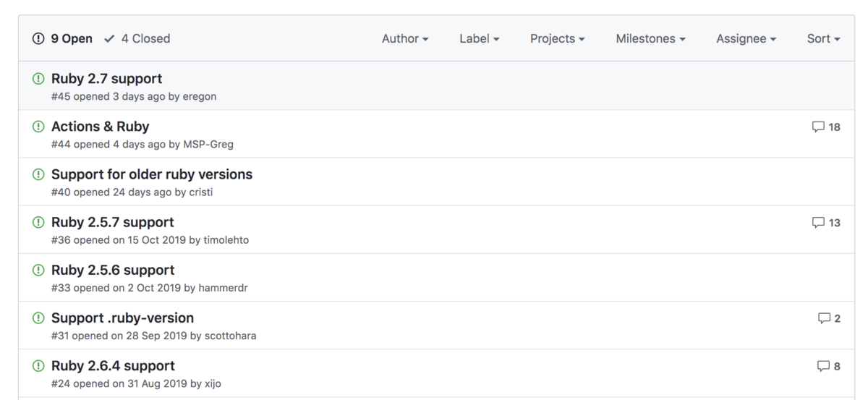The width and height of the screenshot is (868, 400).
Task: Click the 18 comments icon on Actions & Ruby
Action: 826,127
